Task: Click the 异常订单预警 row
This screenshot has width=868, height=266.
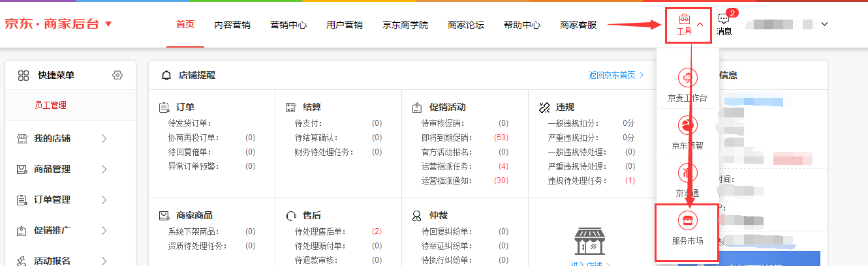Action: pos(211,166)
